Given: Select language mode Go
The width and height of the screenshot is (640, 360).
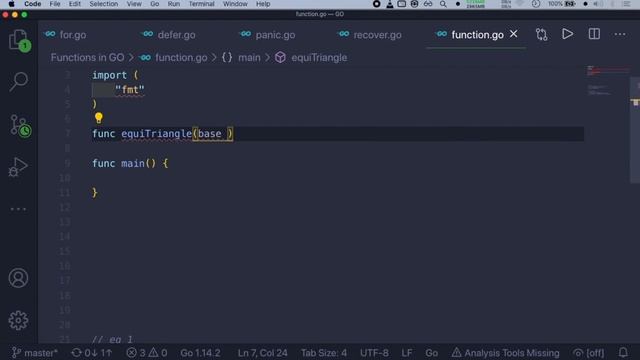Looking at the screenshot, I should tap(431, 353).
